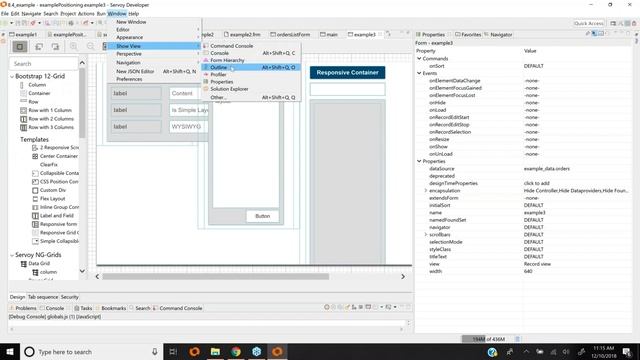Click the second layout icon in editor toolbar
Screen dimensions: 640x360
39,47
